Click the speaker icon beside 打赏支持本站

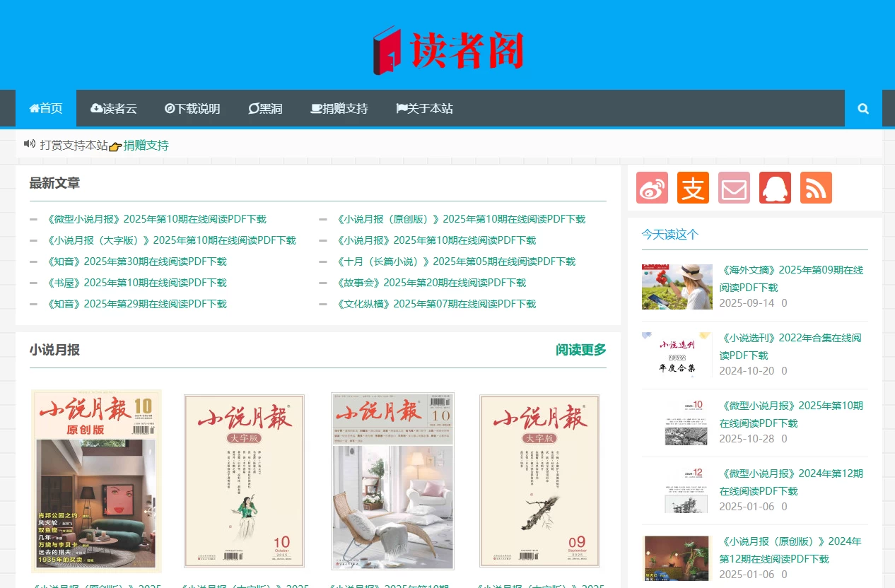pos(29,143)
